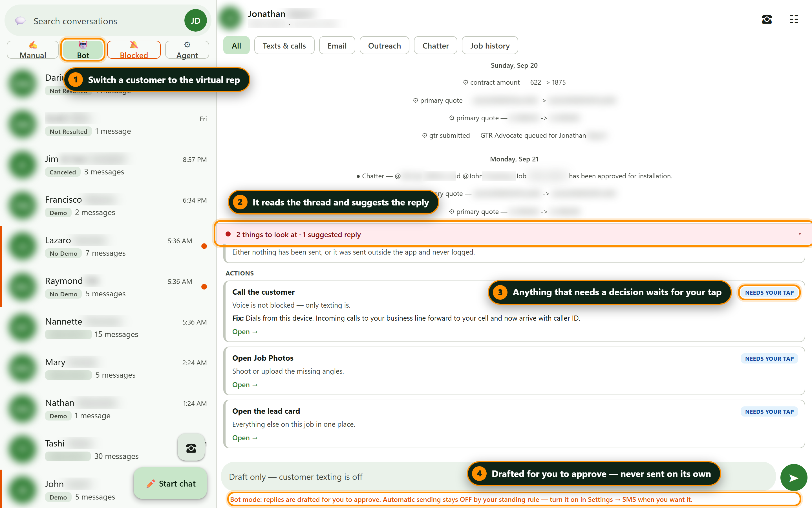Tap NEEDS YOUR TAP on Call the customer

[x=769, y=292]
